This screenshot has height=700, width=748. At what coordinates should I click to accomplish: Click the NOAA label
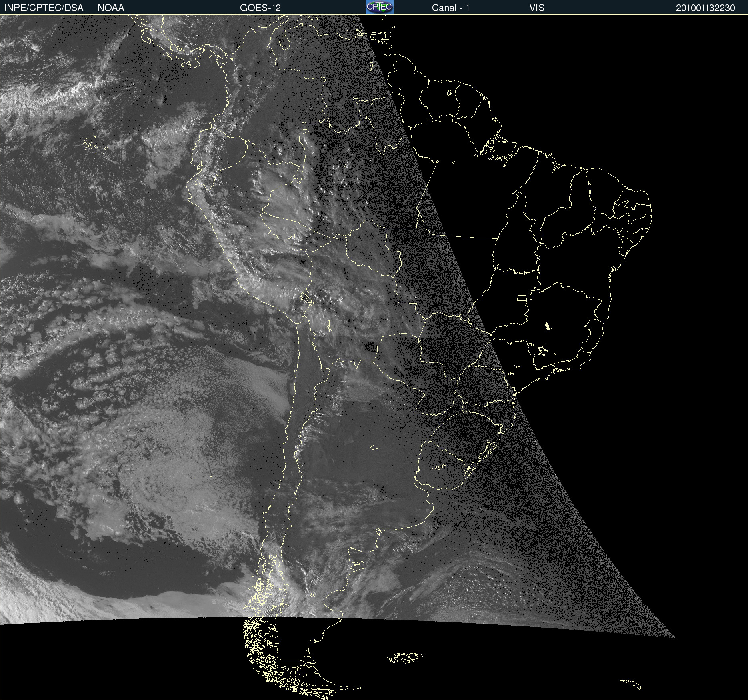tap(111, 8)
